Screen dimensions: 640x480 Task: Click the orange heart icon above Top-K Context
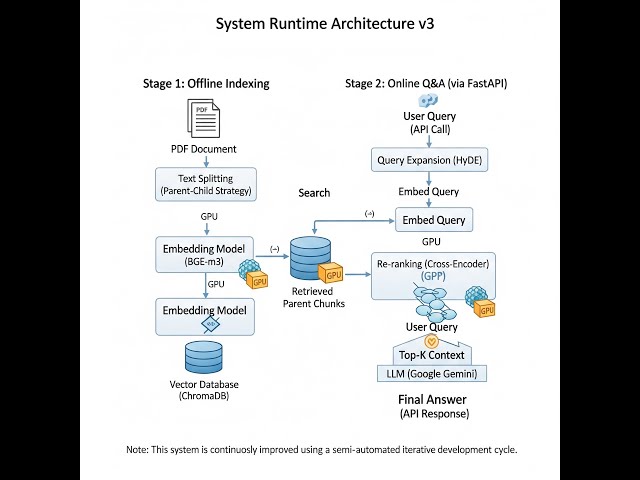tap(431, 341)
